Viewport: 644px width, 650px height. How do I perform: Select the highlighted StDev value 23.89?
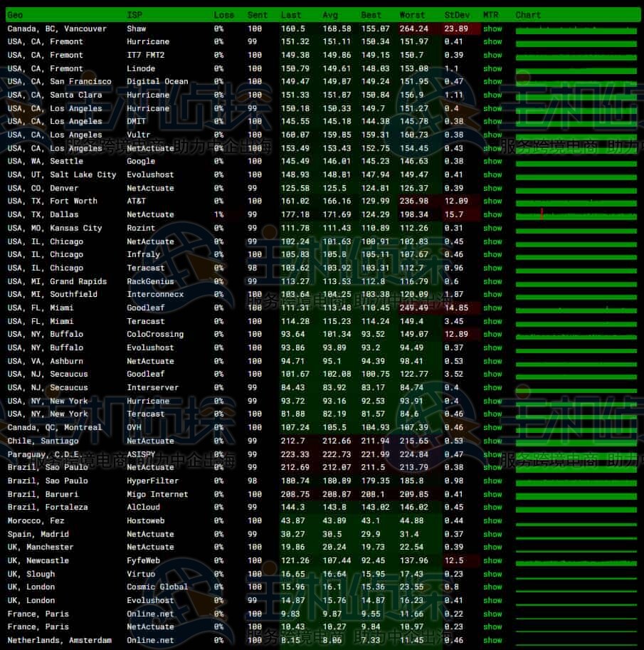pos(456,28)
